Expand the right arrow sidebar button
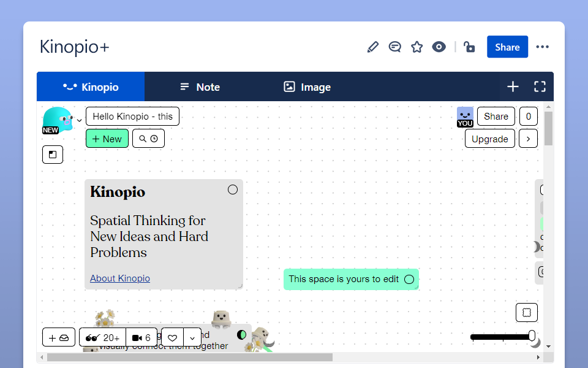Image resolution: width=588 pixels, height=368 pixels. (x=528, y=139)
